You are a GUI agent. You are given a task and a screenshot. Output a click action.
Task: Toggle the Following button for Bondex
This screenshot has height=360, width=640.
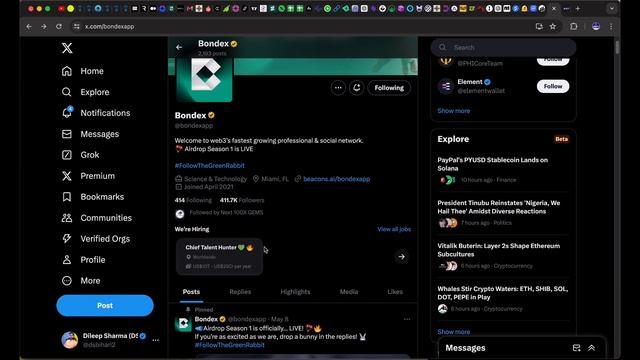(389, 88)
